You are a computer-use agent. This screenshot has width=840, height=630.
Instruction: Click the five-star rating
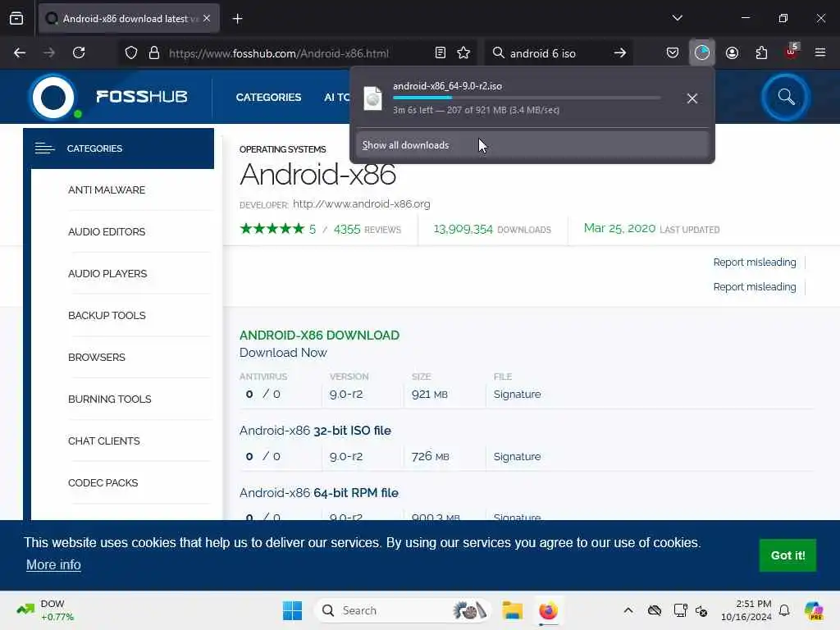(x=272, y=229)
